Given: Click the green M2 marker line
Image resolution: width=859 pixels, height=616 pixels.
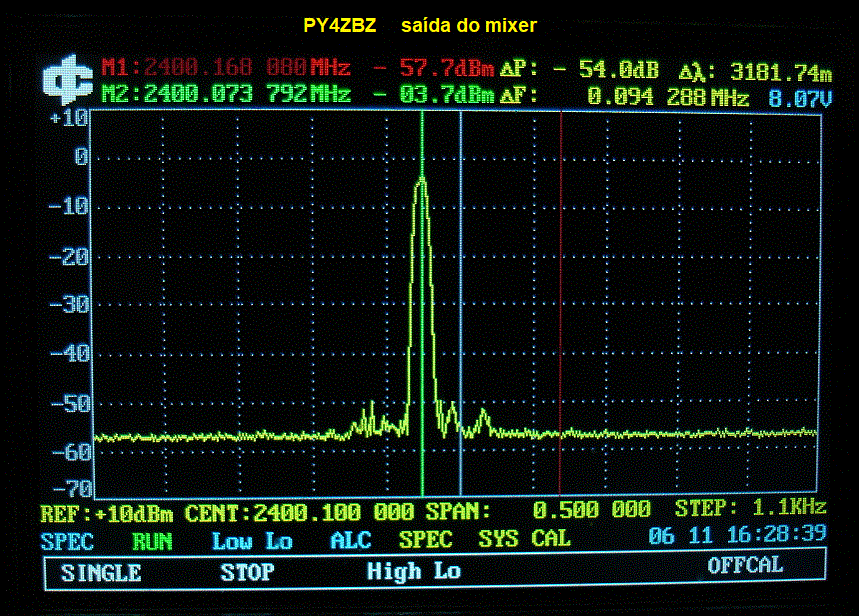Looking at the screenshot, I should (x=422, y=304).
